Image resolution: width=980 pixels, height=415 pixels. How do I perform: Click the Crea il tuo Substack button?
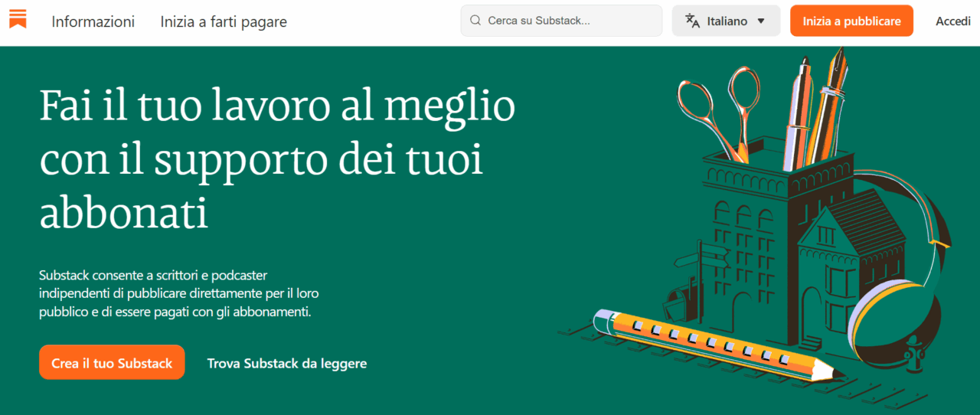point(112,362)
